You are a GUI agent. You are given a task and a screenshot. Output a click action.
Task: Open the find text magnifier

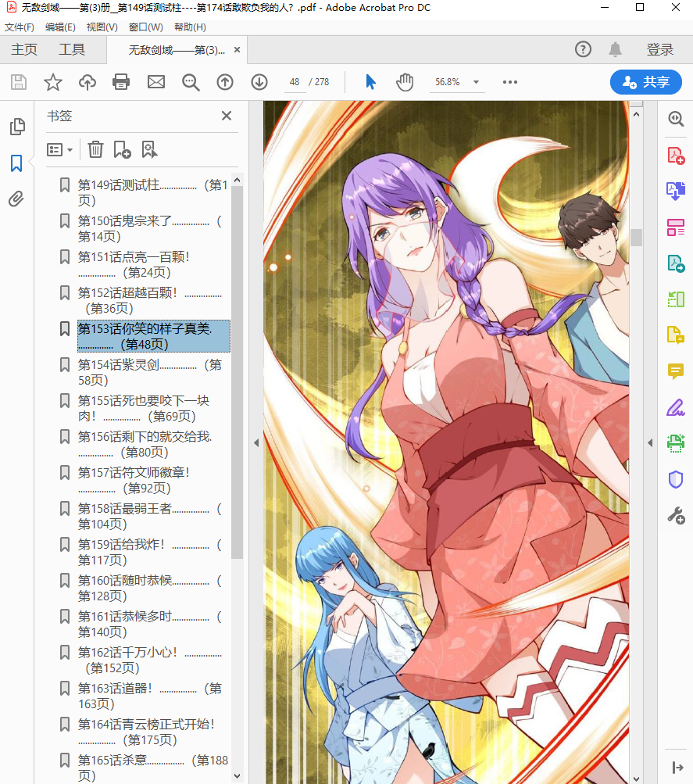pyautogui.click(x=191, y=82)
